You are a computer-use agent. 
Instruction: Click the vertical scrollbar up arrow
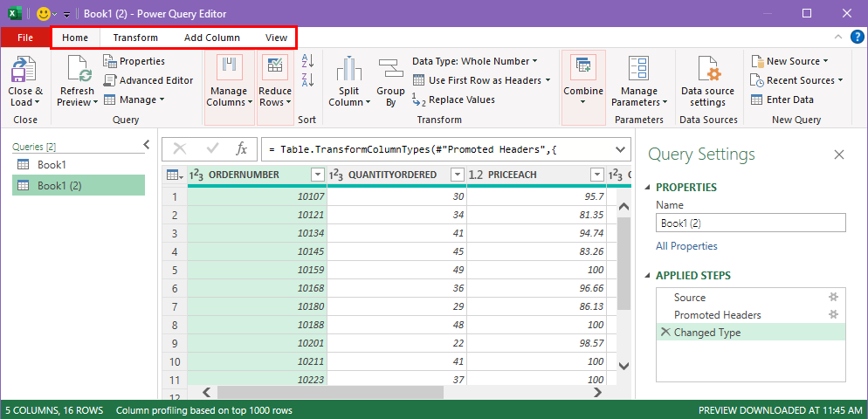coord(623,207)
